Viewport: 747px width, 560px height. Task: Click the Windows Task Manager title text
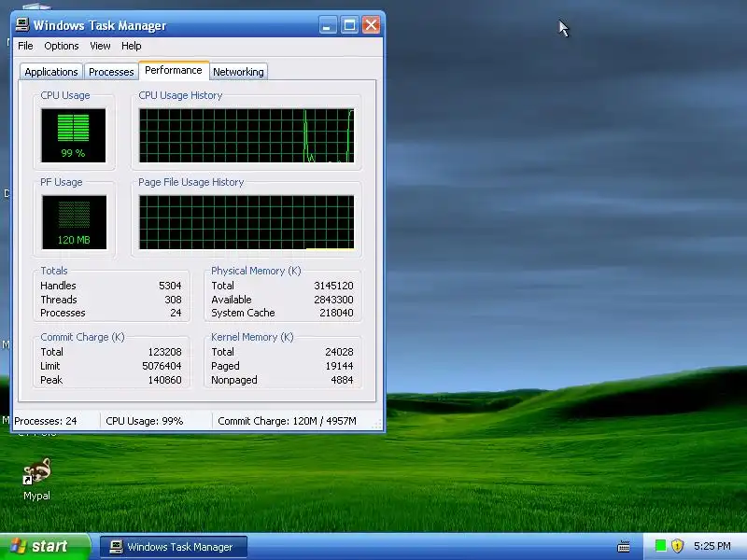tap(100, 25)
